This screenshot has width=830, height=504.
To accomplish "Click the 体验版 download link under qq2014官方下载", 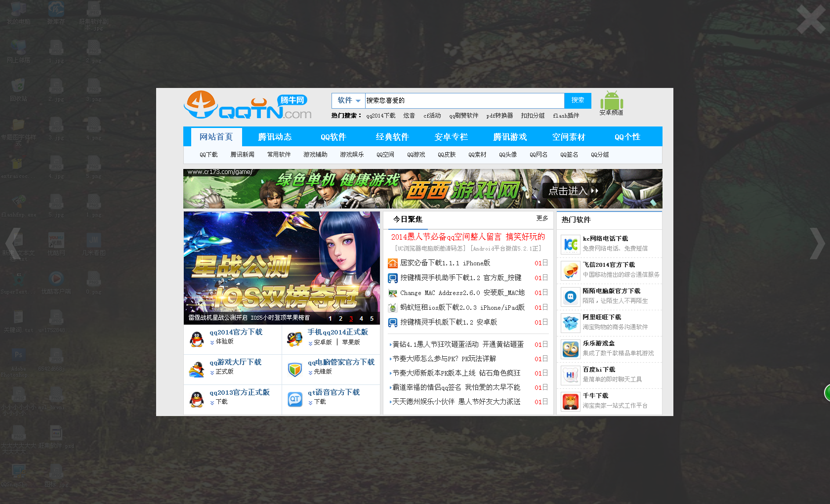I will click(x=224, y=341).
